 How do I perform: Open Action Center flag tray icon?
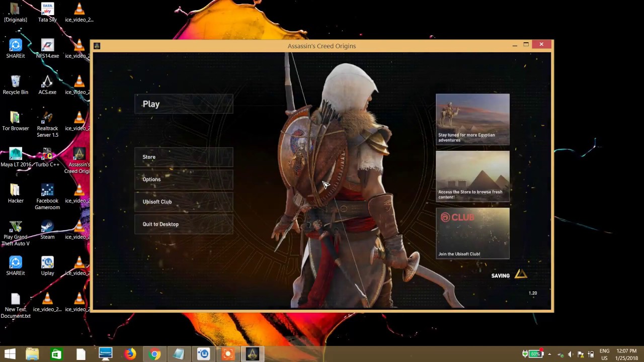pyautogui.click(x=581, y=354)
